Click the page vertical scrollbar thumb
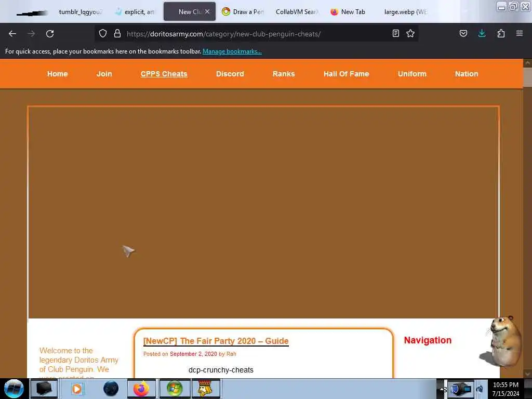532x399 pixels. (528, 77)
